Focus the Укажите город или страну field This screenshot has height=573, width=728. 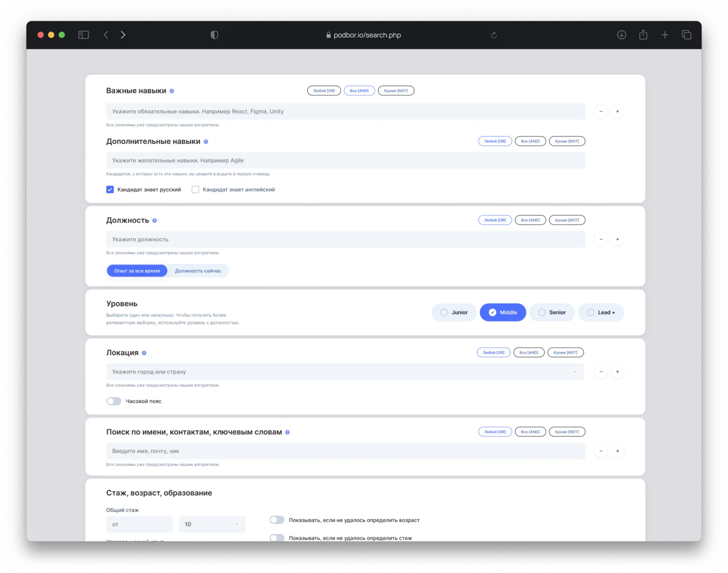click(345, 372)
